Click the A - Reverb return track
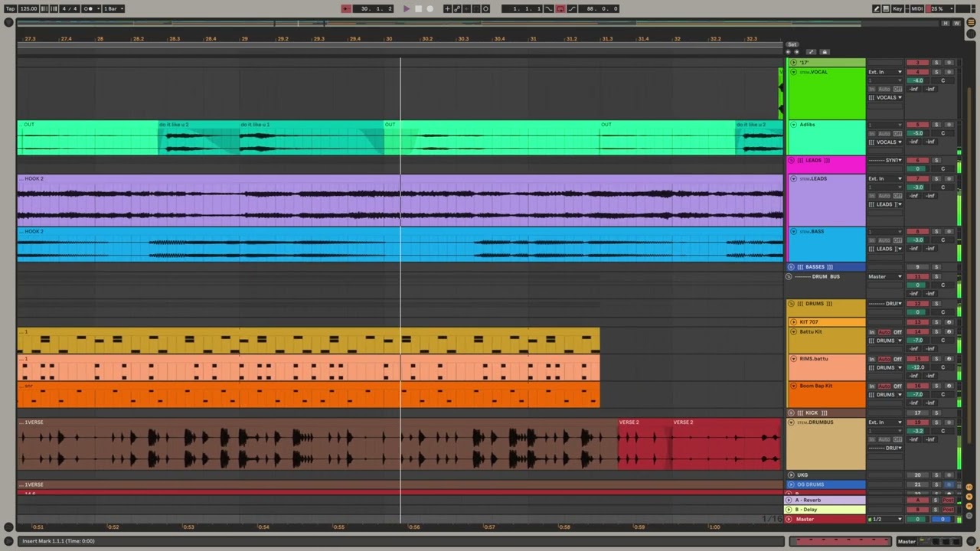 (x=825, y=500)
